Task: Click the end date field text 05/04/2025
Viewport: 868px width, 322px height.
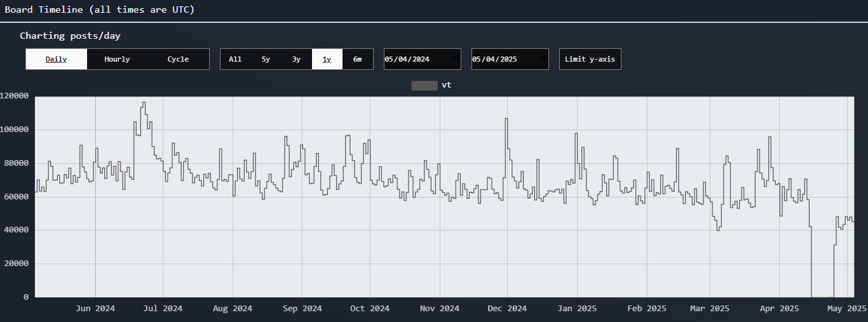Action: click(x=495, y=59)
